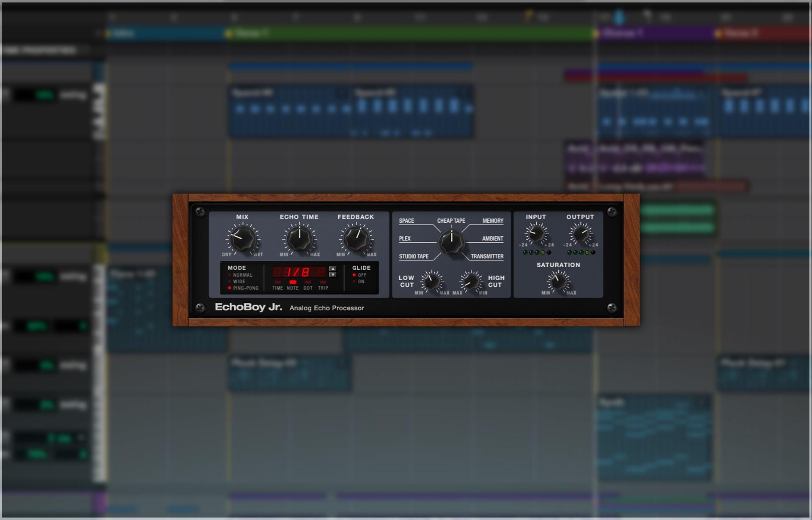Choose the Plex echo style
Viewport: 812px width, 520px height.
(405, 238)
